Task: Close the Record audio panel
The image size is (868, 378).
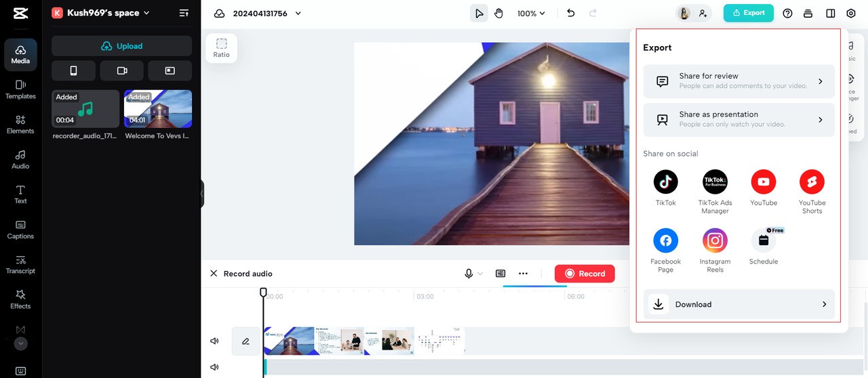Action: coord(214,274)
